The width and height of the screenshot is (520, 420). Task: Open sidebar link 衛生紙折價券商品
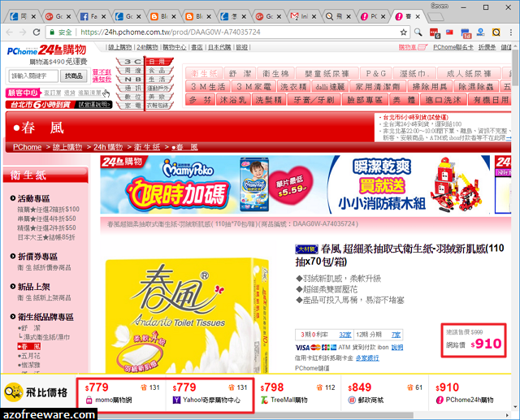point(44,267)
